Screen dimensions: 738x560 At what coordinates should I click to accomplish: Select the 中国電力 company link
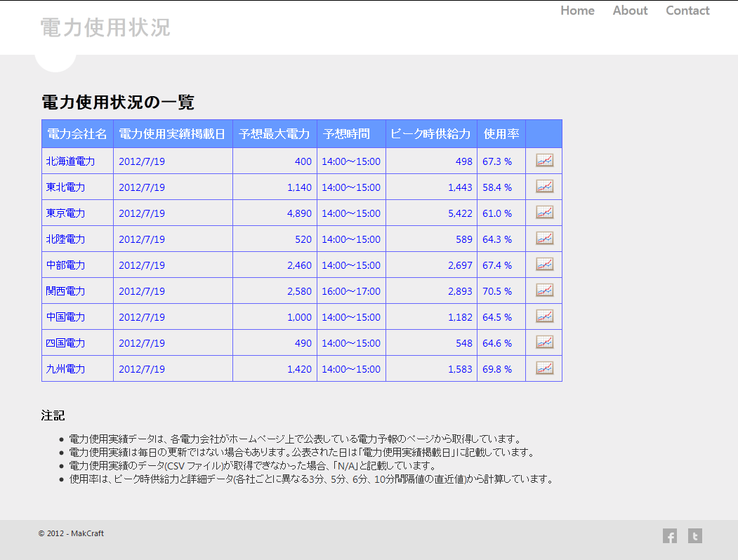click(65, 317)
